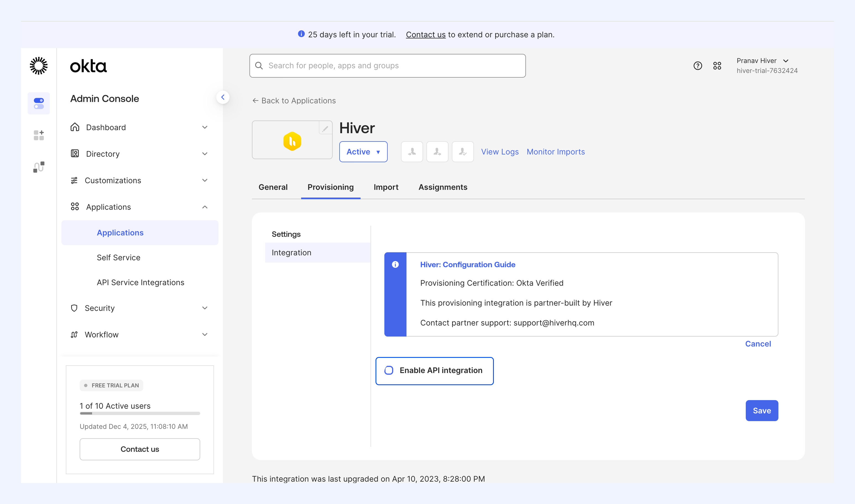Select the Applications submenu item
This screenshot has height=504, width=855.
pos(140,233)
